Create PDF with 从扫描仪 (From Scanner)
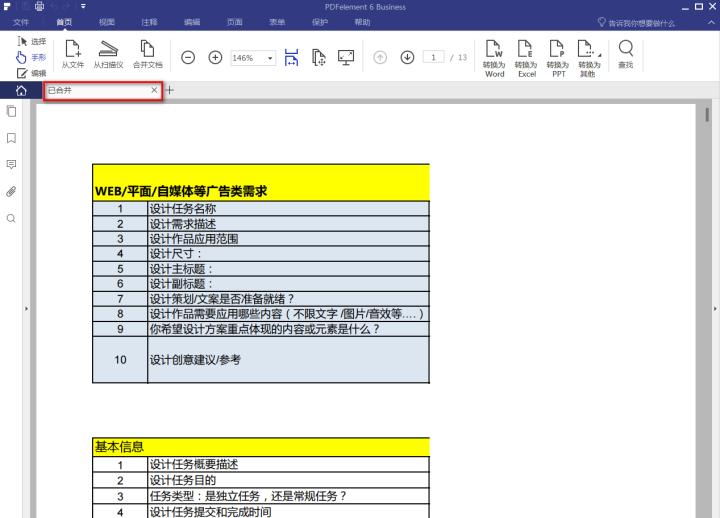Viewport: 720px width, 518px height. click(108, 54)
